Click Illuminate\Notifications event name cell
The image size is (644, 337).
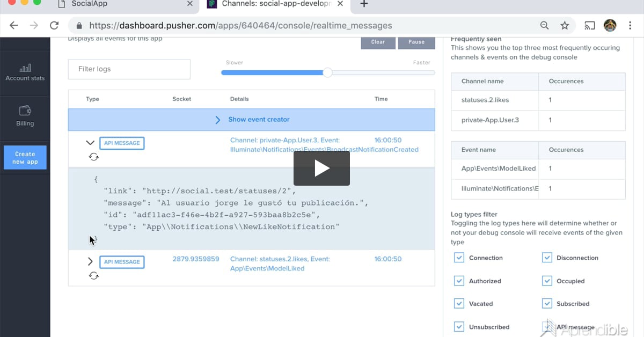tap(500, 188)
